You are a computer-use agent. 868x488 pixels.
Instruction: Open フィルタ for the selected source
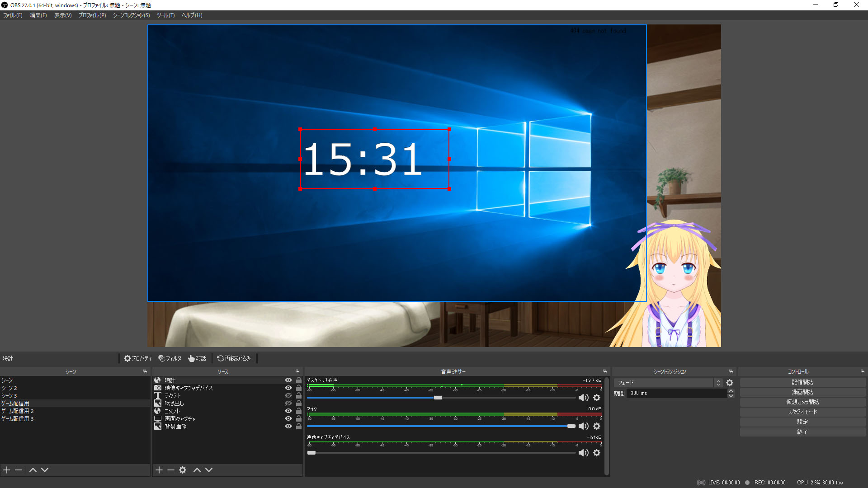(170, 358)
